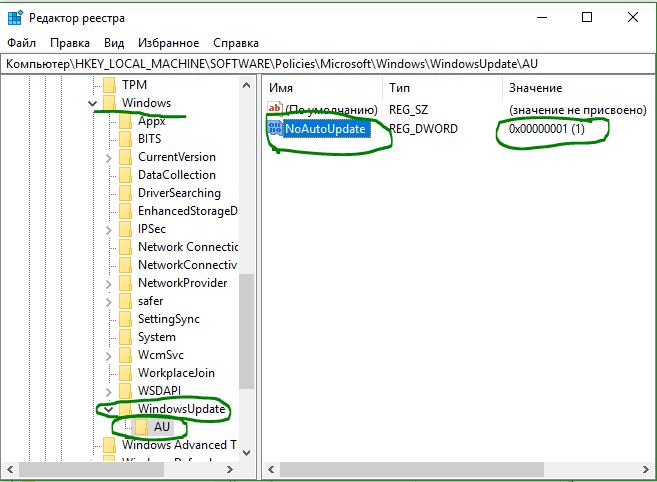Select the DriverSearching key label
The image size is (657, 482).
pos(179,193)
